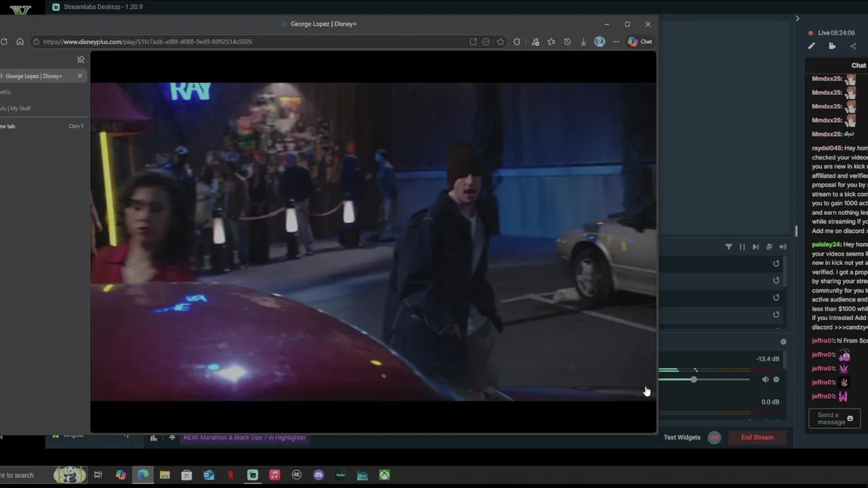The width and height of the screenshot is (868, 488).
Task: Click third source row refresh arrow
Action: pyautogui.click(x=776, y=298)
